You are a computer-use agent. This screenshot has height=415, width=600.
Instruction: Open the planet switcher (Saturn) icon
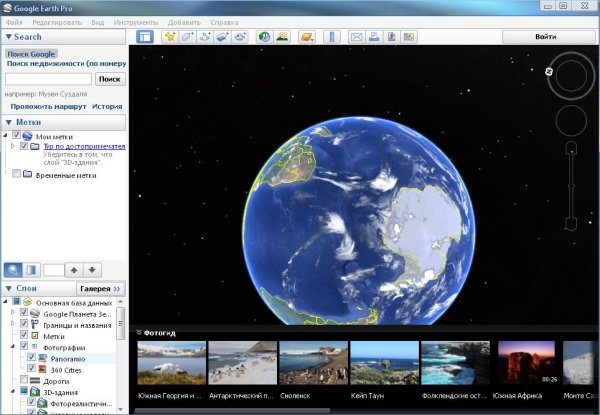coord(307,37)
